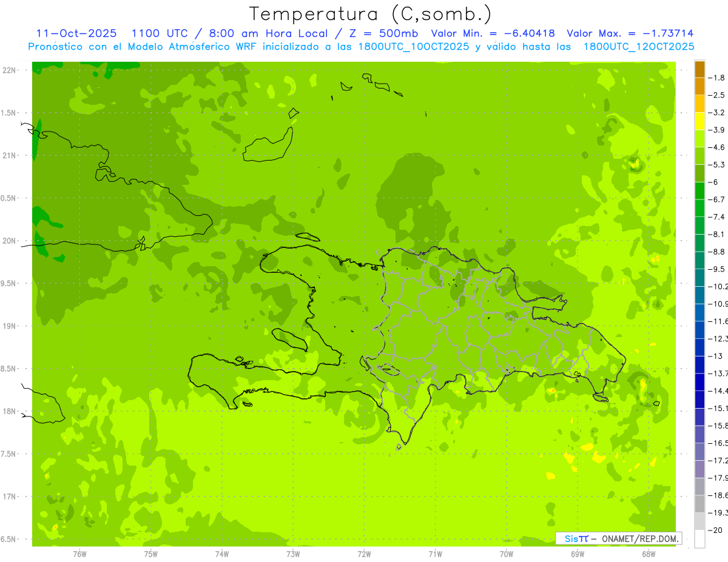Click the '-8.1' legend value
This screenshot has height=562, width=728.
click(x=717, y=234)
